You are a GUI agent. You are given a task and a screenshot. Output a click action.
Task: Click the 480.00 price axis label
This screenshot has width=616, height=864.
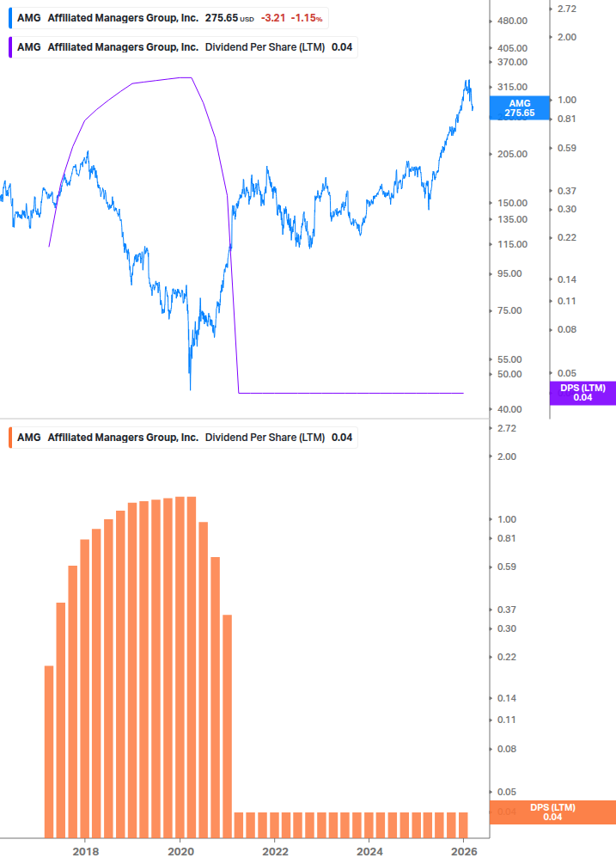(x=513, y=21)
